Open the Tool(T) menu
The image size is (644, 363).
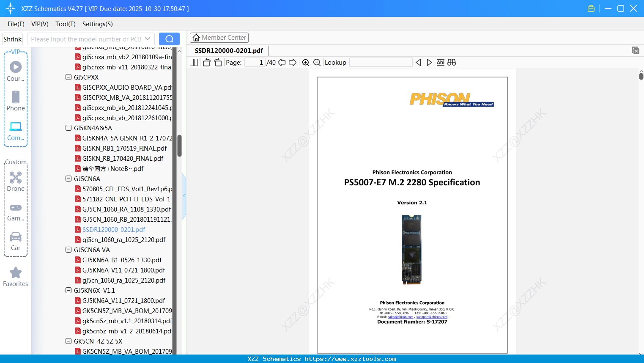[66, 24]
